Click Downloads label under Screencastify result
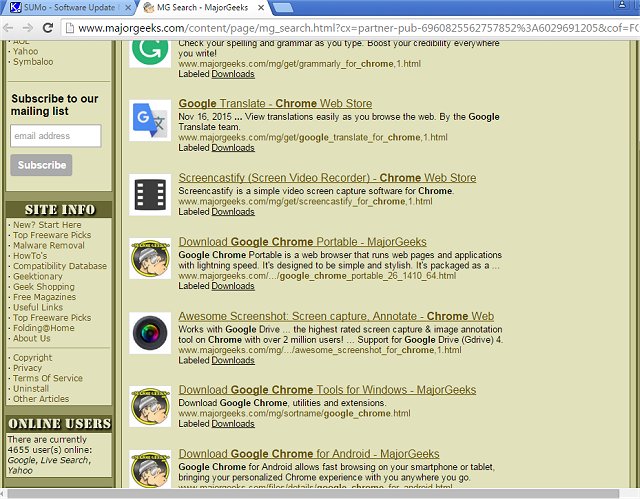The height and width of the screenshot is (499, 640). pyautogui.click(x=233, y=212)
